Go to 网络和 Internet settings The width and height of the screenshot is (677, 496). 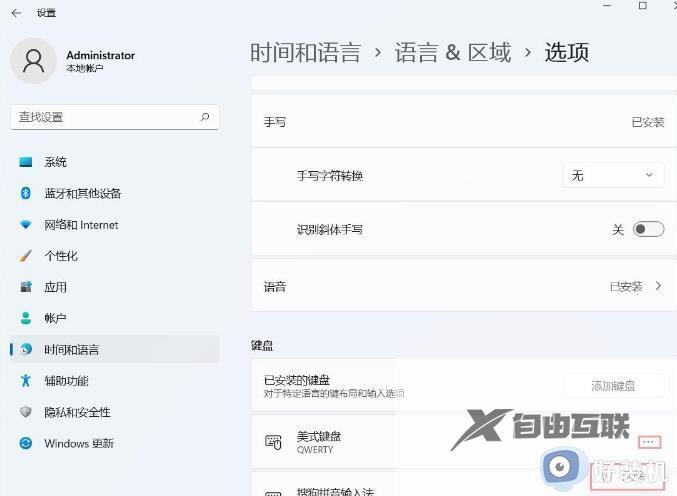(114, 224)
